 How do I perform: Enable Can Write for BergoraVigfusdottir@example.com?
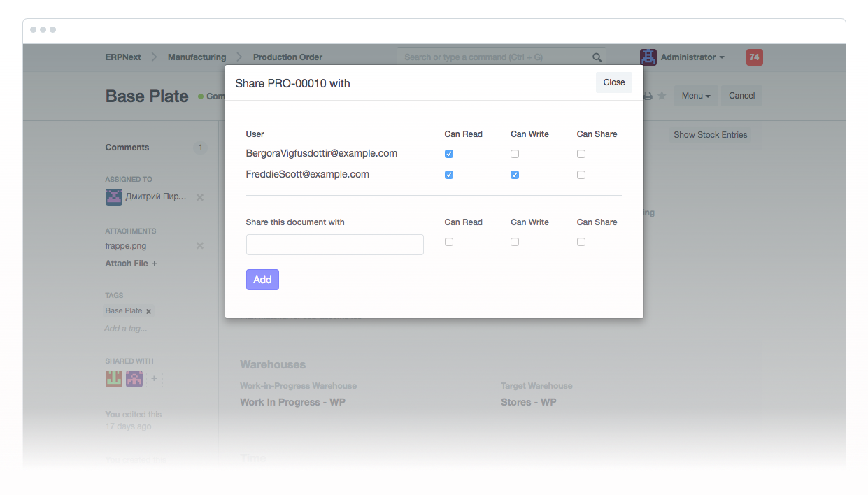point(515,154)
